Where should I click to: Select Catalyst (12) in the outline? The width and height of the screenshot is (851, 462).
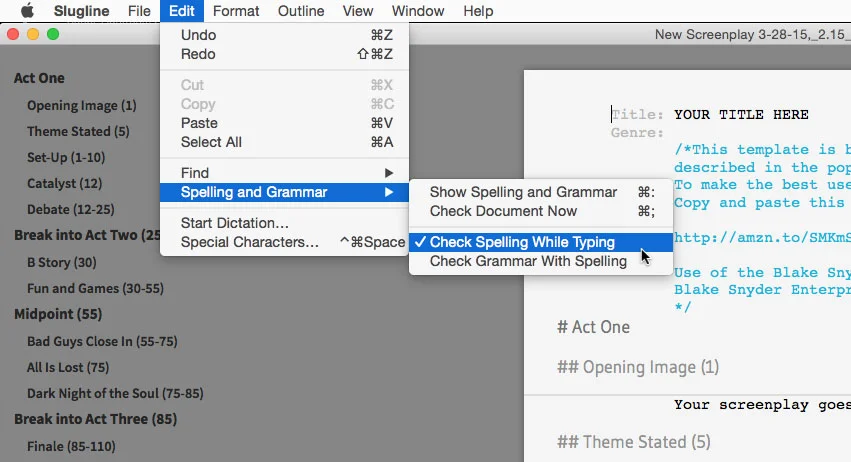[x=65, y=183]
